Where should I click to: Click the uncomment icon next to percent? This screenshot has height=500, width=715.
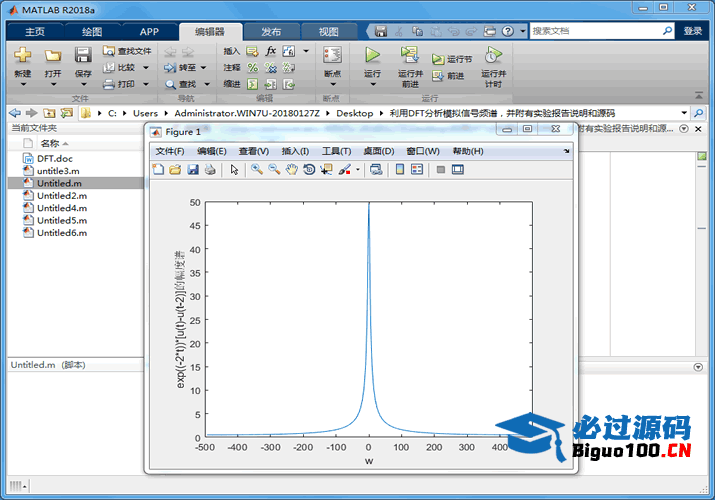(x=271, y=67)
